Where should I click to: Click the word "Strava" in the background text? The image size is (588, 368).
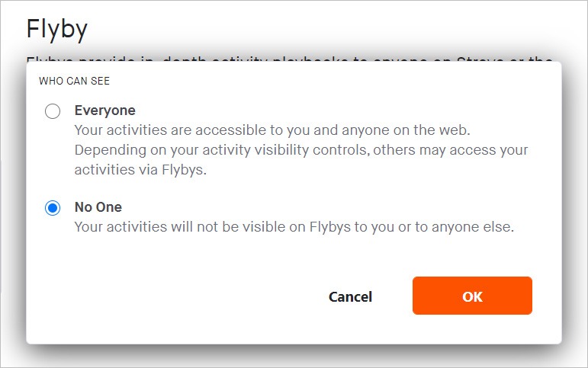(x=480, y=59)
